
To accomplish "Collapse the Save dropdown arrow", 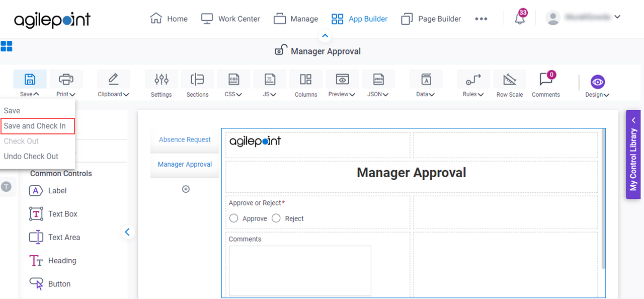I will coord(37,94).
